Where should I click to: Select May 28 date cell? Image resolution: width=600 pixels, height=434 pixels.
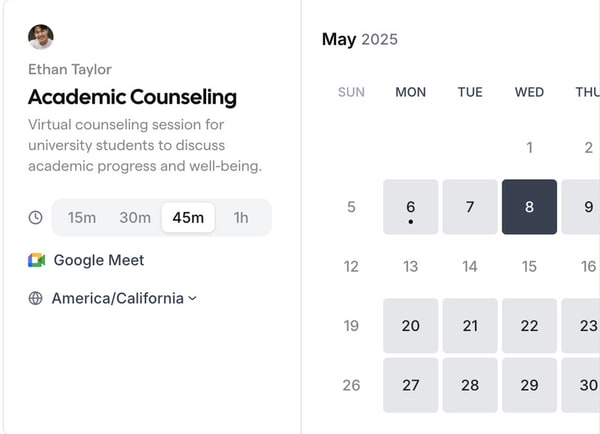pos(470,385)
